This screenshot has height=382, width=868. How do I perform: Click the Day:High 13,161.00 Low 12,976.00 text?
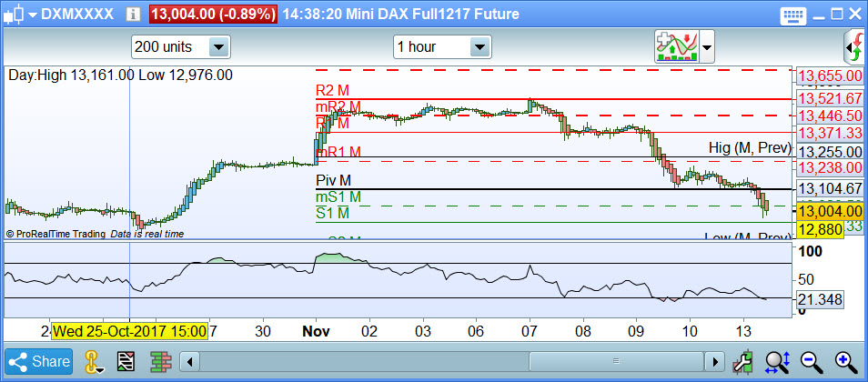120,75
